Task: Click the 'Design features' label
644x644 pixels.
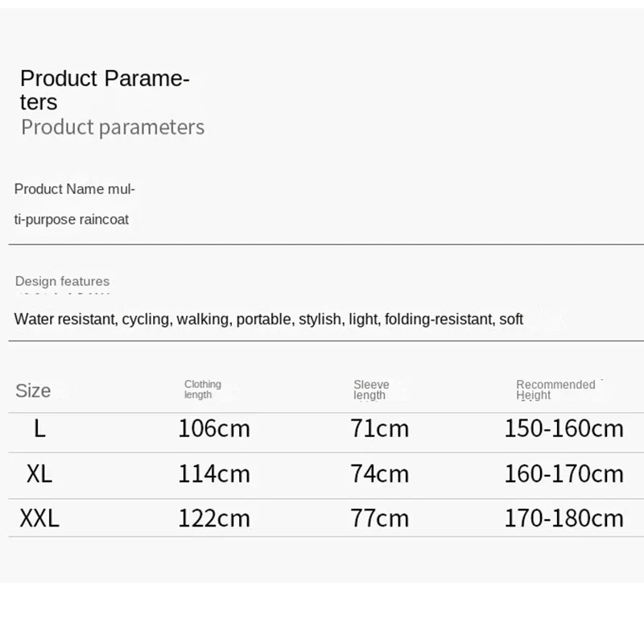Action: (63, 281)
